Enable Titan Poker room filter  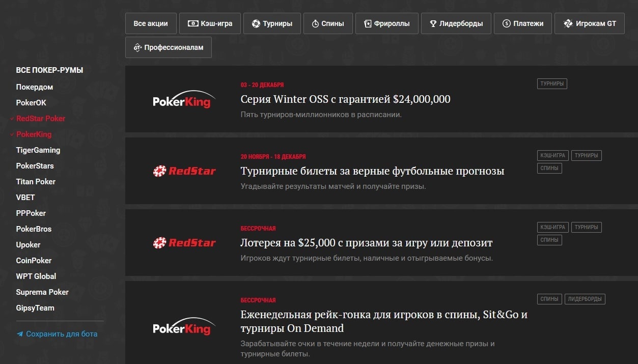point(36,182)
